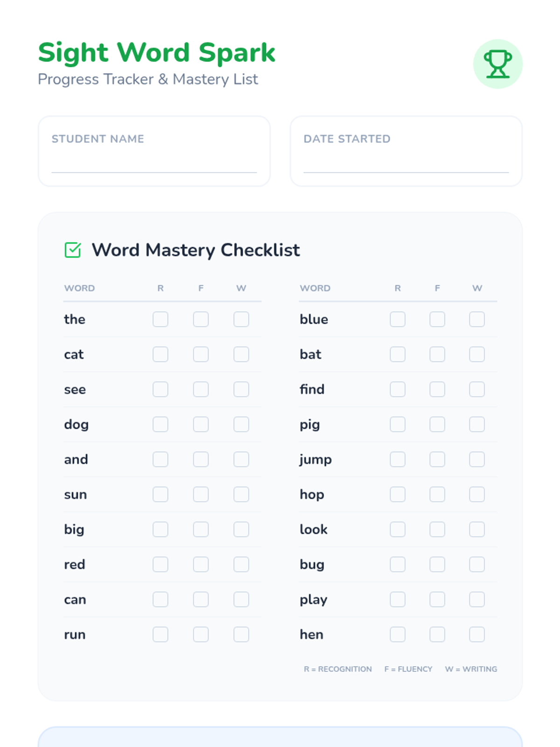
Task: Check Fluency box for "dog"
Action: pos(201,424)
